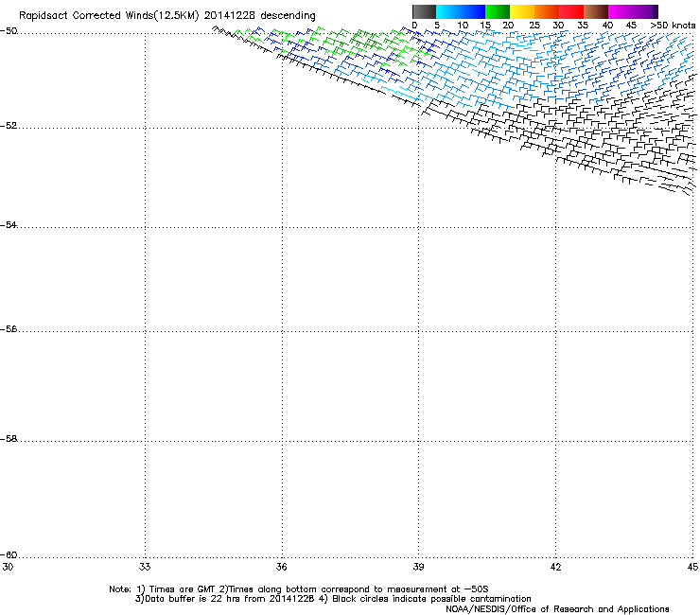Click the legend scale label '35'
700x615 pixels.
pos(583,26)
